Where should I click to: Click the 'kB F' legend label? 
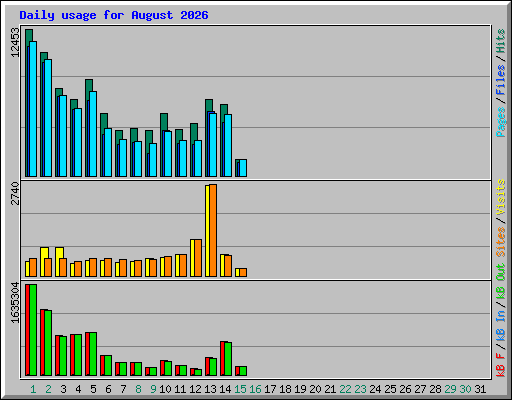click(501, 365)
